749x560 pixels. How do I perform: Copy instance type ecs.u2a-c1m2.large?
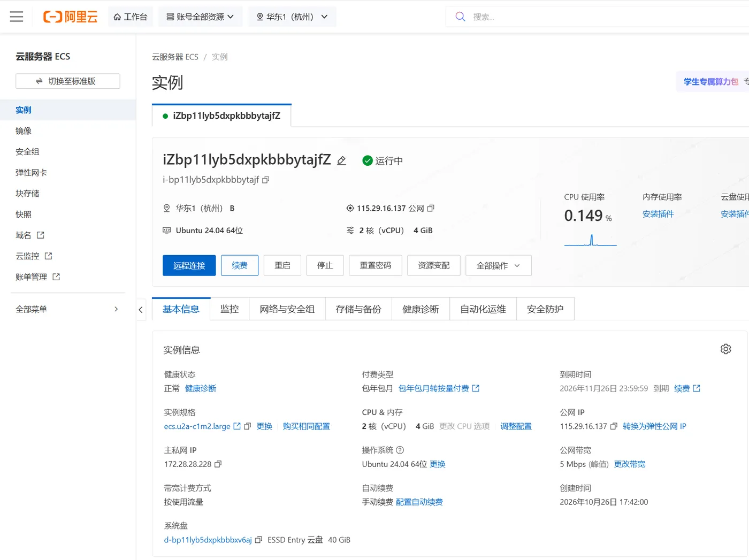point(247,426)
